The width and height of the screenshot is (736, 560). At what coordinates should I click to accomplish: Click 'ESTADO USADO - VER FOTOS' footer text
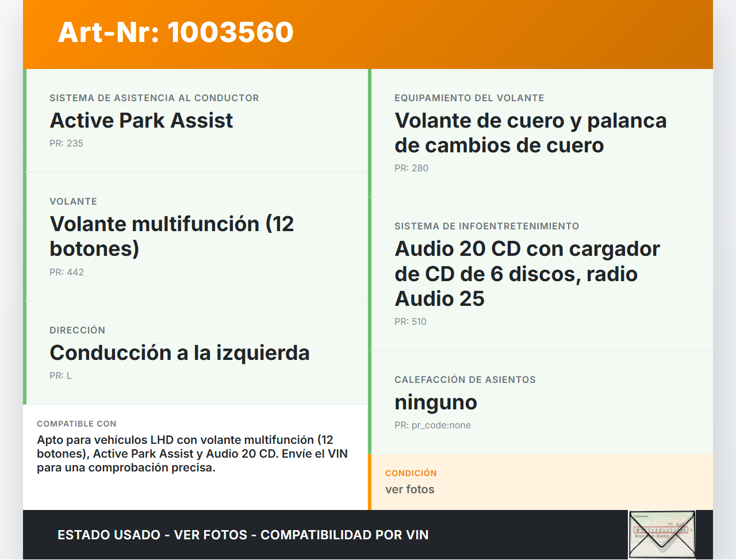243,535
